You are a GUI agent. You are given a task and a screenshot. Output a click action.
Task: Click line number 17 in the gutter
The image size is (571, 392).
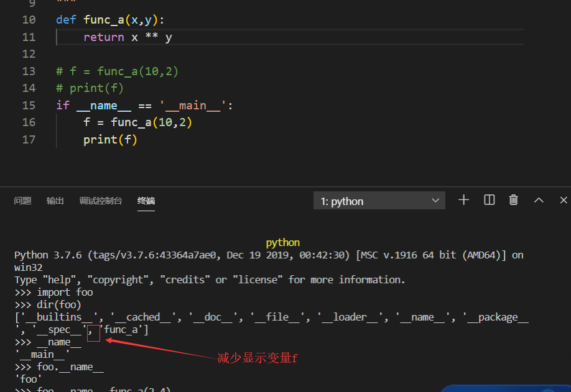coord(29,140)
